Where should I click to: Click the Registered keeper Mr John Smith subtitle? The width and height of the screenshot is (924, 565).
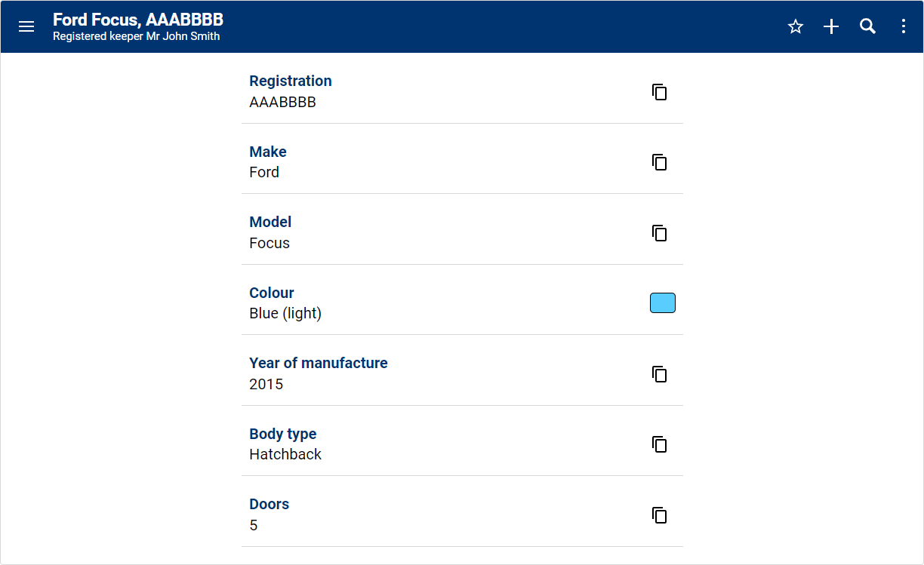click(x=136, y=36)
